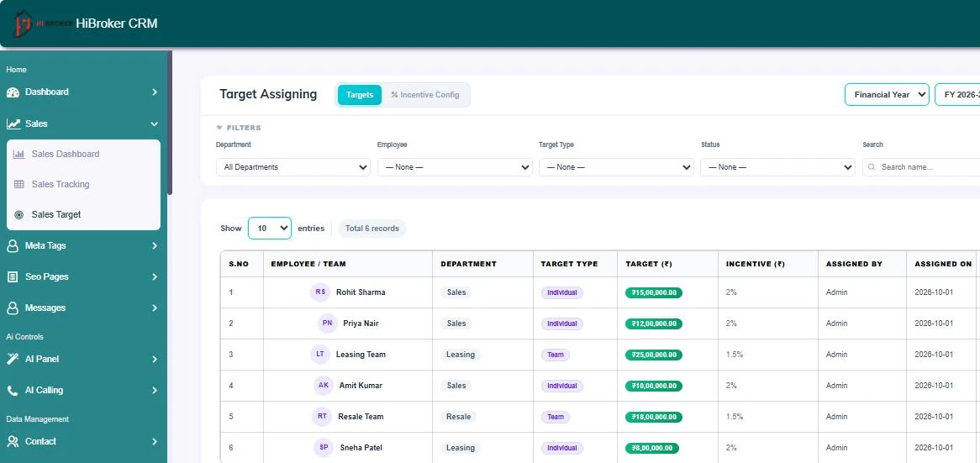Open the Target Type filter dropdown
980x463 pixels.
[x=616, y=167]
